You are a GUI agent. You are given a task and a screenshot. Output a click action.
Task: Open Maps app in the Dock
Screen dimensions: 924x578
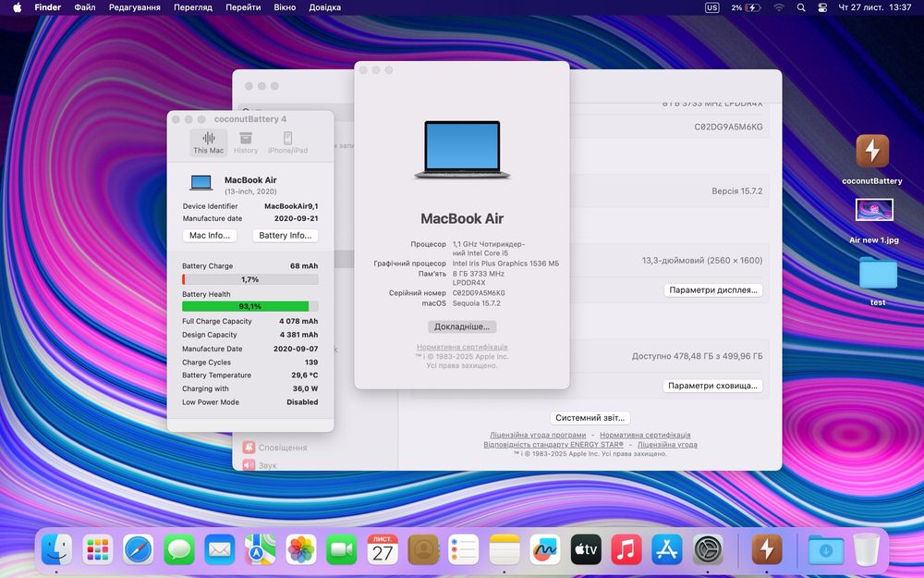(260, 549)
